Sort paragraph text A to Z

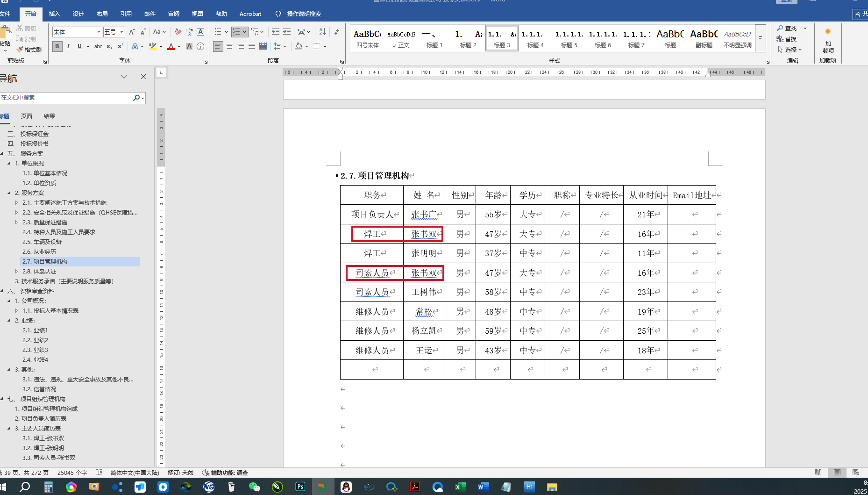(x=322, y=32)
